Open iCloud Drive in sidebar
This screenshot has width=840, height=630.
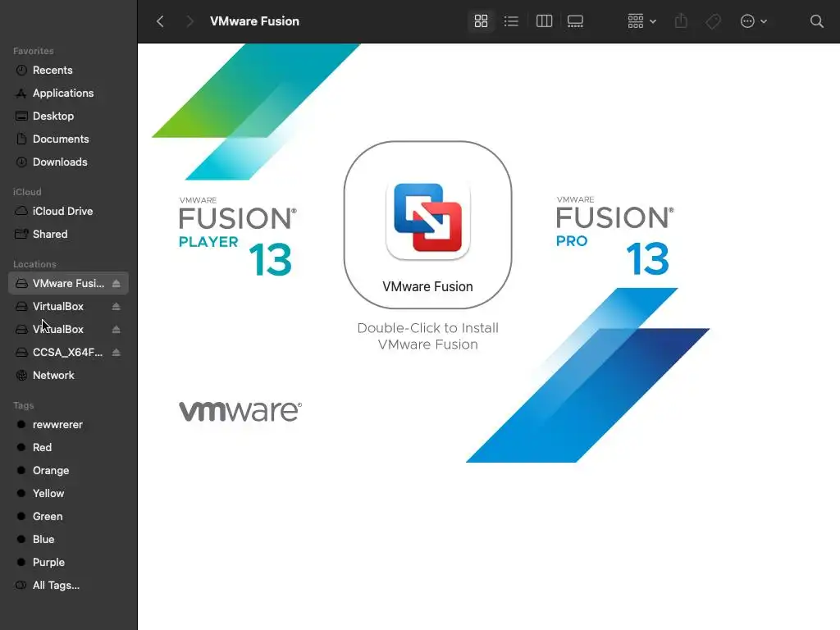69,212
